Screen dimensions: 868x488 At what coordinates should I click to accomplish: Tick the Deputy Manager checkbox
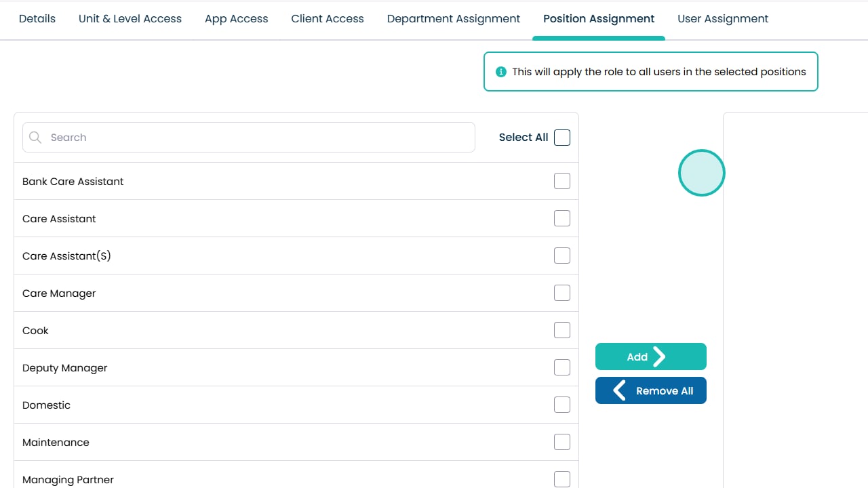(x=562, y=367)
